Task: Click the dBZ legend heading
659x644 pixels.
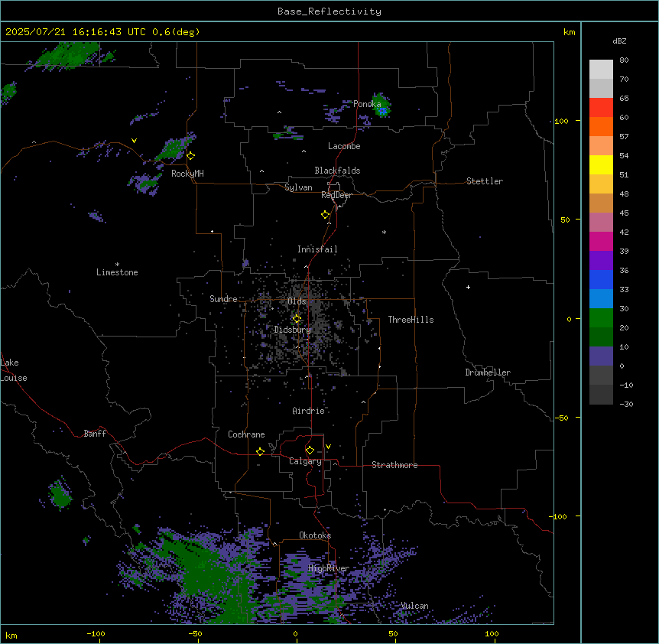Action: [x=619, y=41]
